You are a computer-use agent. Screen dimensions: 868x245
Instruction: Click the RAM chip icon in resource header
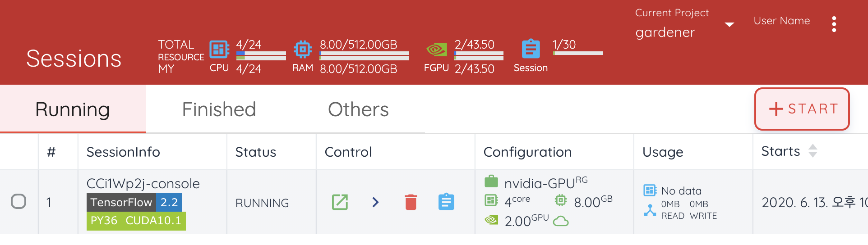303,49
